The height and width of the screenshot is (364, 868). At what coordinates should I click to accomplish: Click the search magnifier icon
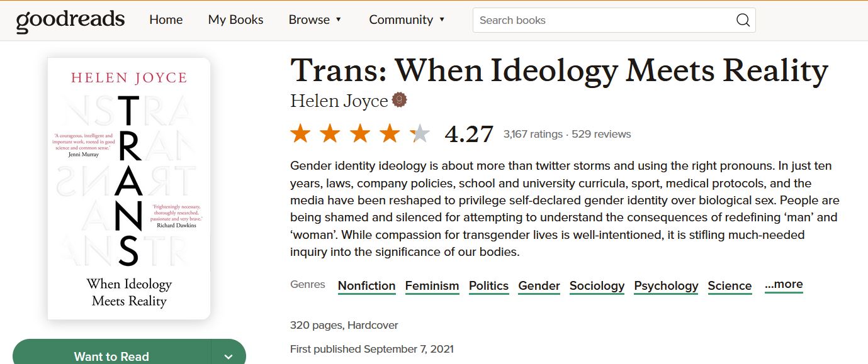(x=743, y=20)
